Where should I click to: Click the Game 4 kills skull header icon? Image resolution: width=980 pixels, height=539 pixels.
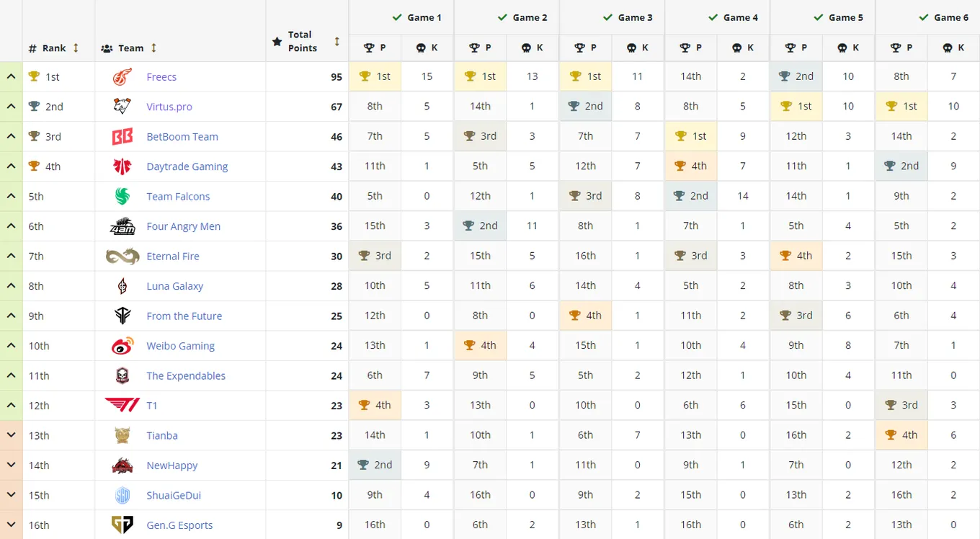(x=737, y=48)
